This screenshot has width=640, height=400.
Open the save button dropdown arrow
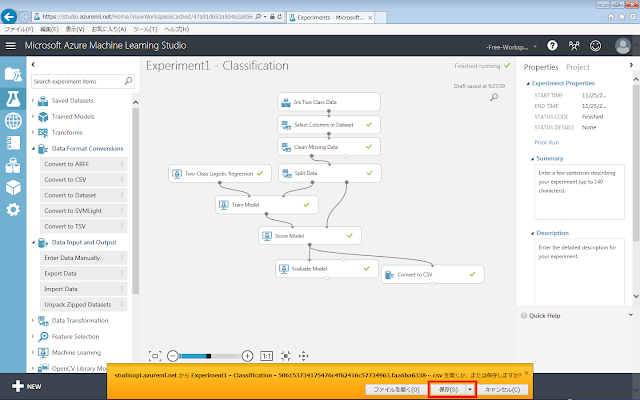(470, 388)
